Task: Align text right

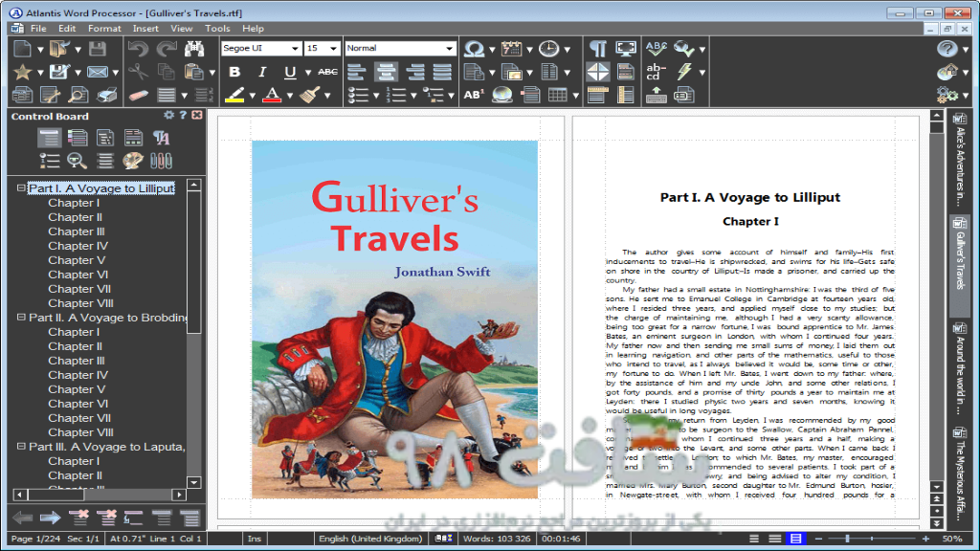Action: (x=414, y=72)
